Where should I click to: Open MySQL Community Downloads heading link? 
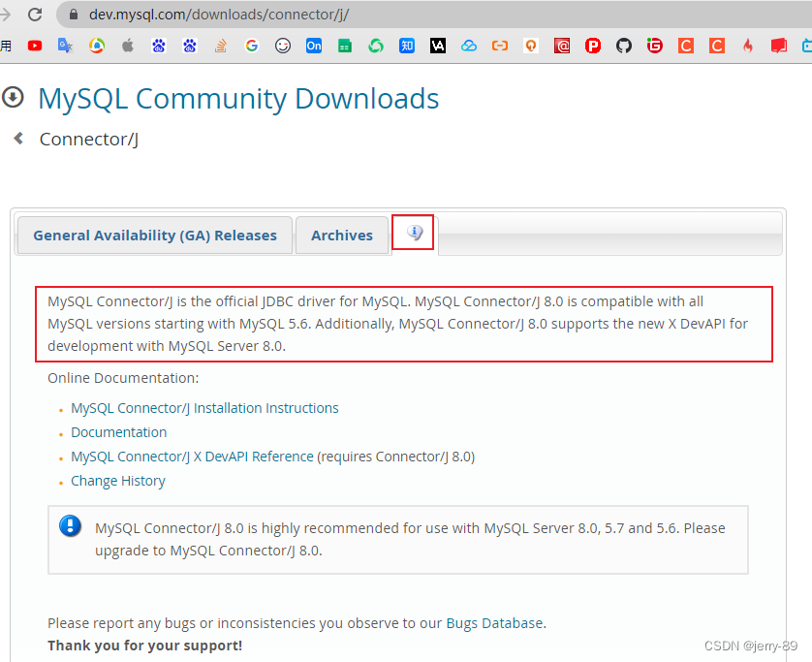(238, 99)
